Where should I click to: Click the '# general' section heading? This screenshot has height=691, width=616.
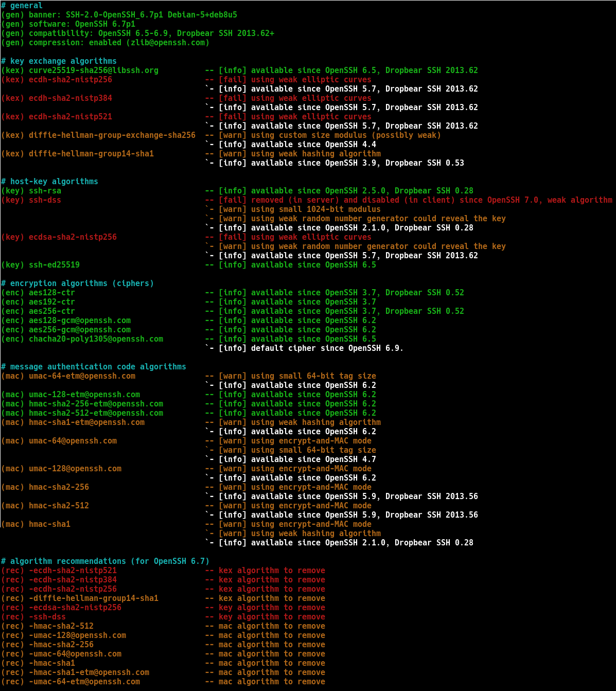(22, 6)
